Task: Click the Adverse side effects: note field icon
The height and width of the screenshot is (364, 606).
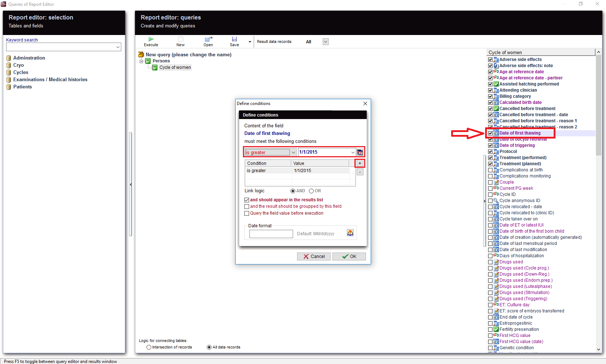Action: click(x=496, y=66)
